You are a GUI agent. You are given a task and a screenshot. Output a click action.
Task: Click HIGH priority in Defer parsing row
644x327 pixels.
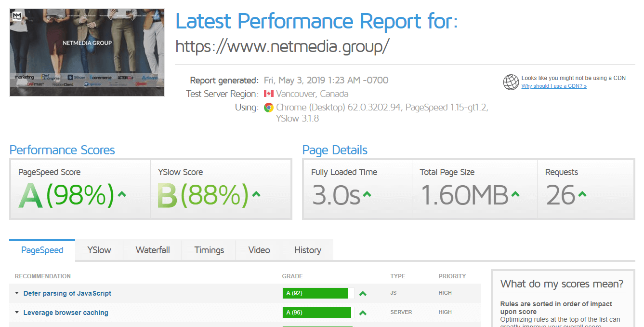pos(445,293)
